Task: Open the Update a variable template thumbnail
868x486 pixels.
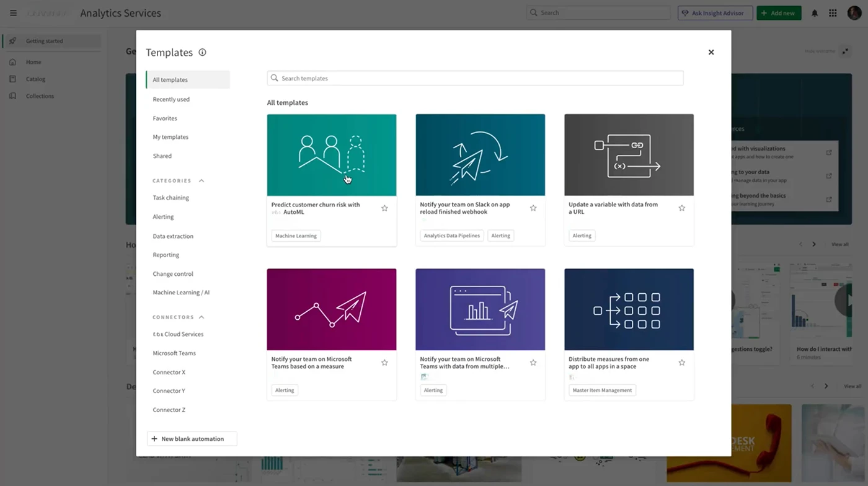Action: point(629,155)
